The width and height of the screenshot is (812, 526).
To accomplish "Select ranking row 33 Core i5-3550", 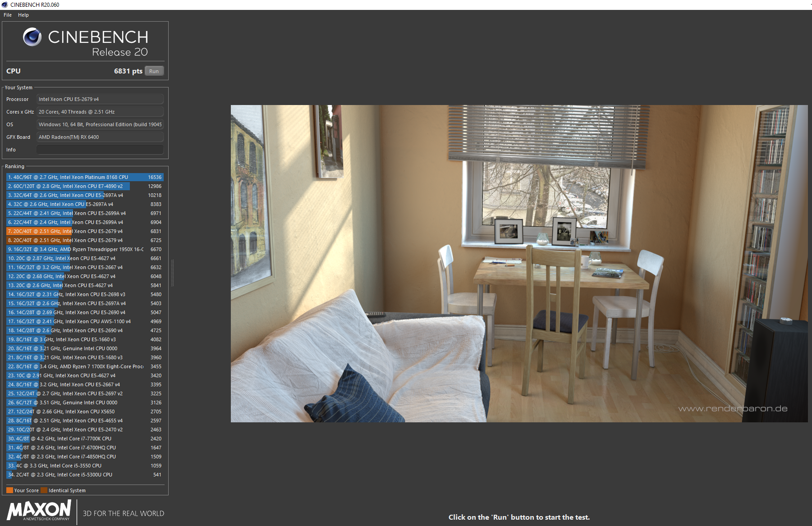I will [85, 466].
